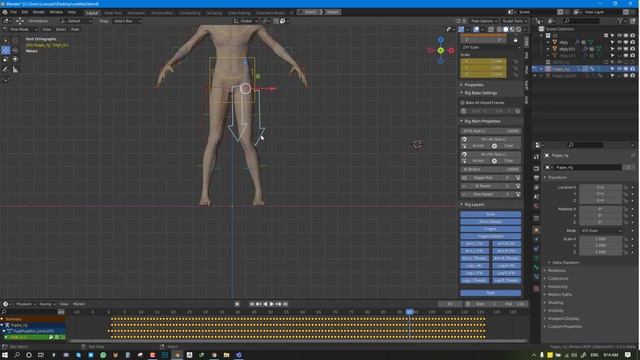Open the Render menu

38,12
